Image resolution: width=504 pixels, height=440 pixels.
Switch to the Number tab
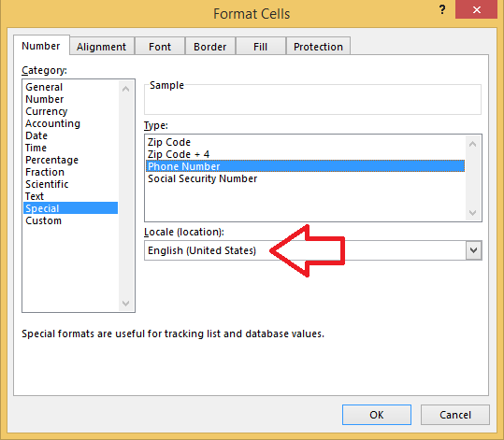click(x=41, y=46)
